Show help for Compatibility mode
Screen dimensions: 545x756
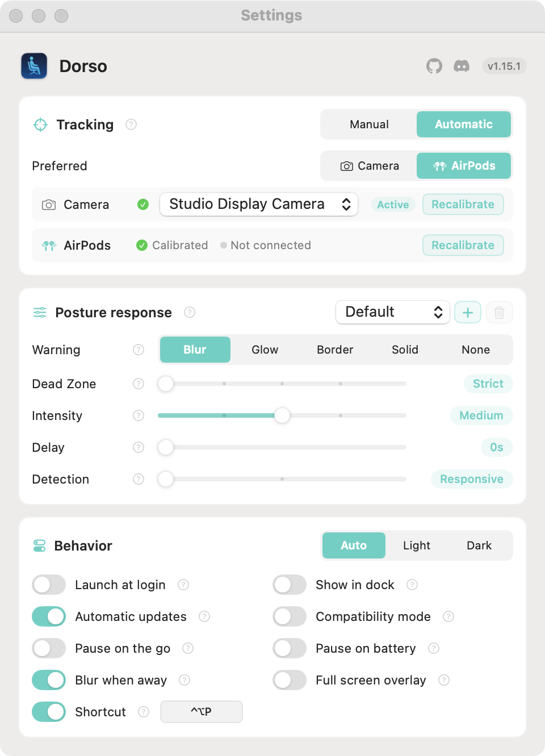pos(448,616)
